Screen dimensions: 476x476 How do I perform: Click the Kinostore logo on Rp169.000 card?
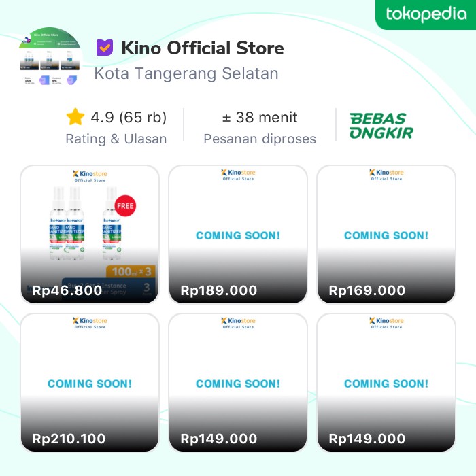click(x=386, y=175)
